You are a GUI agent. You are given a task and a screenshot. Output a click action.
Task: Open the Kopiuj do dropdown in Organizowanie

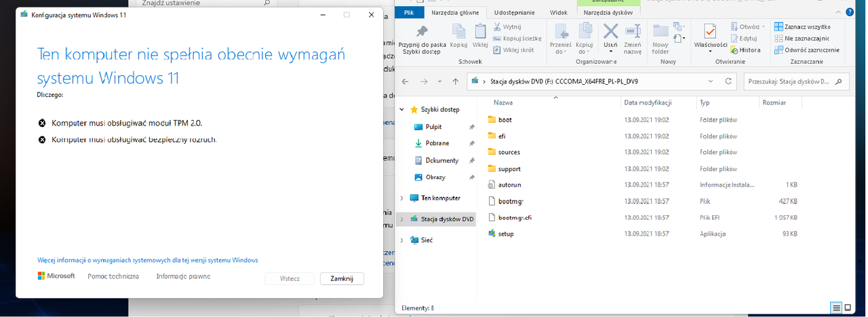pyautogui.click(x=584, y=39)
